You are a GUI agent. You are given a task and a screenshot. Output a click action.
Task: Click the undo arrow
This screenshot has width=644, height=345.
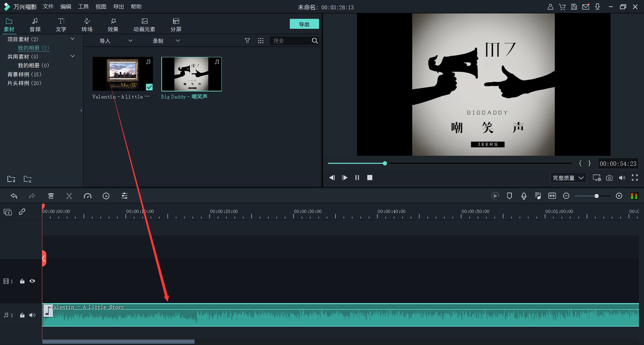coord(14,196)
